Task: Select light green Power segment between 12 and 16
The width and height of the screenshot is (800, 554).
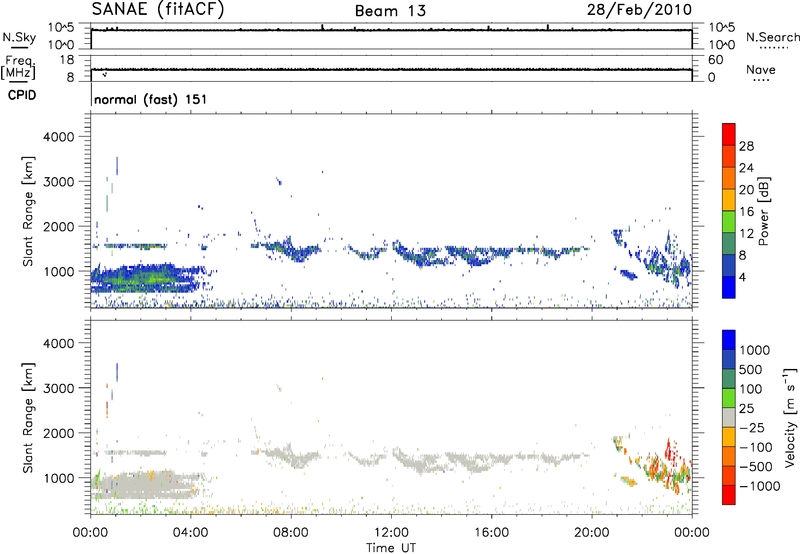Action: coord(729,221)
